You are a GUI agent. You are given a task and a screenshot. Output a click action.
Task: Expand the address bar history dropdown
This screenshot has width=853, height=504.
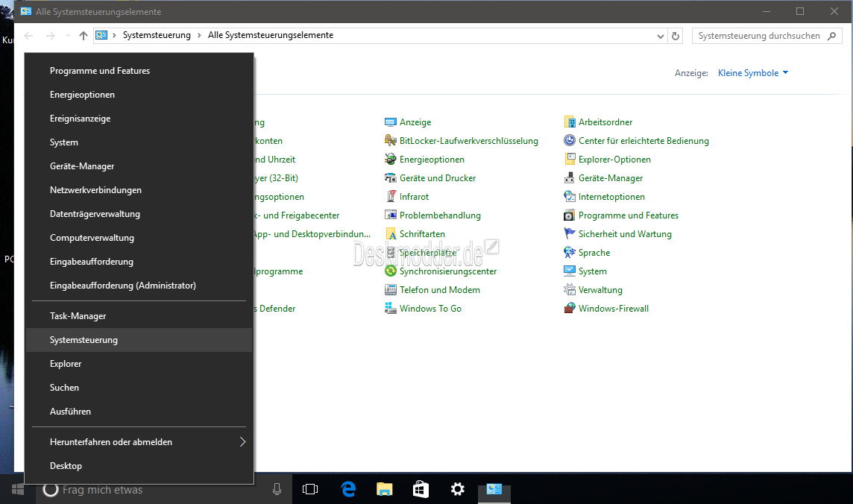[661, 36]
